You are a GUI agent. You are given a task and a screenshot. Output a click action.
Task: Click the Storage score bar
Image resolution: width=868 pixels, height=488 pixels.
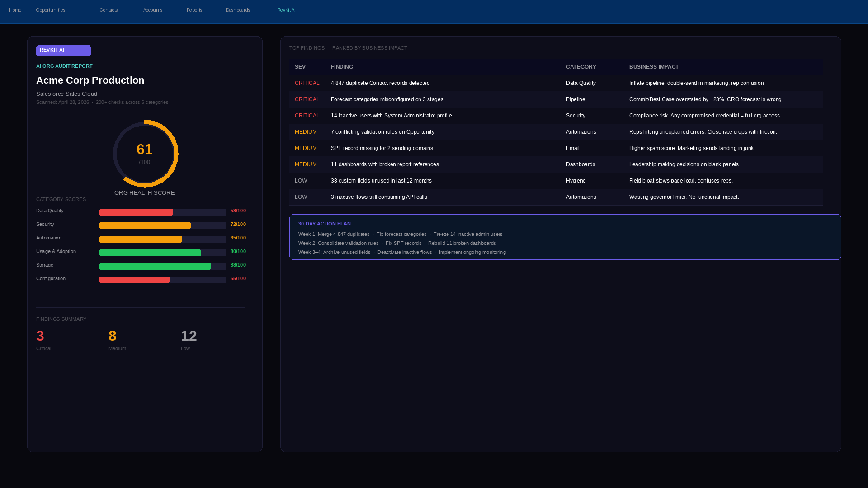point(163,267)
